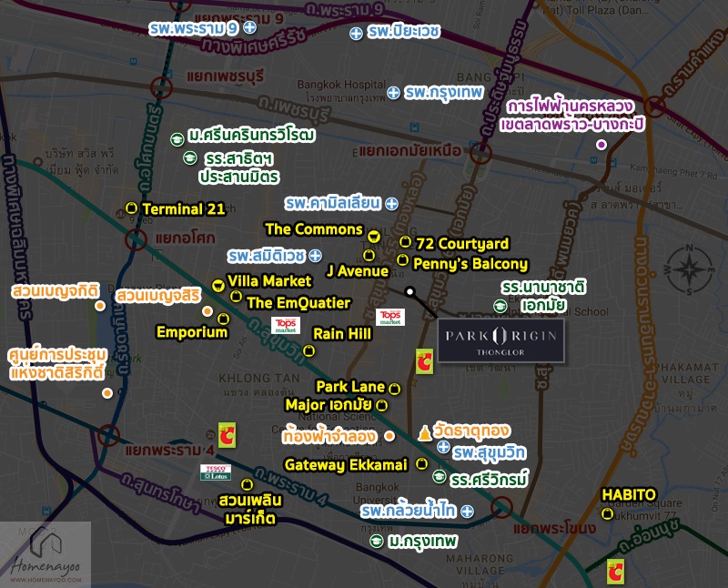Click the Park Origin Thonglor logo box

pos(500,340)
